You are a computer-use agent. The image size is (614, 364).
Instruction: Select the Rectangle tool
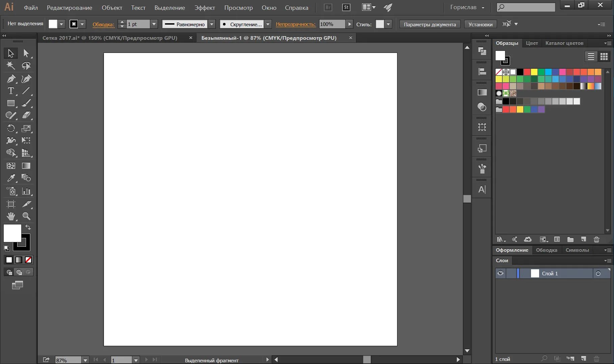pyautogui.click(x=11, y=103)
